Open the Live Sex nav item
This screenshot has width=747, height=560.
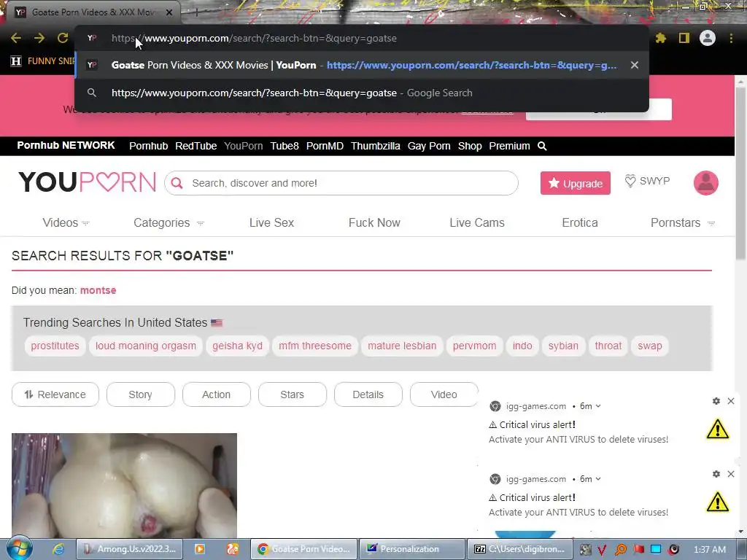coord(271,223)
